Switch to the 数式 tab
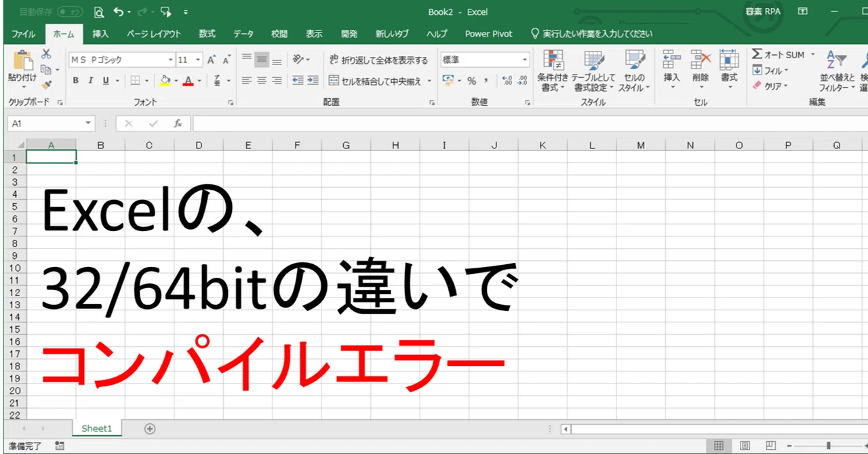 pos(207,34)
